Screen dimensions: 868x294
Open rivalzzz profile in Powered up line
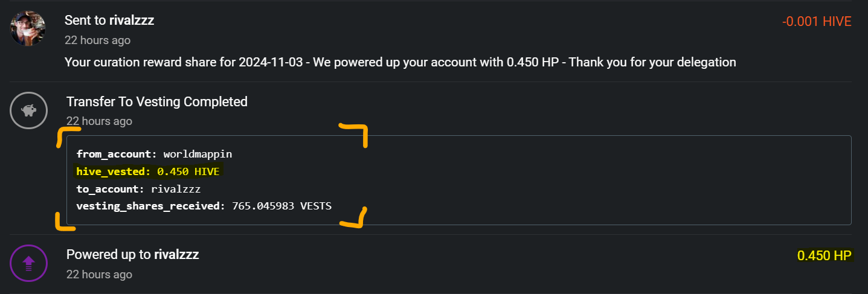point(176,255)
